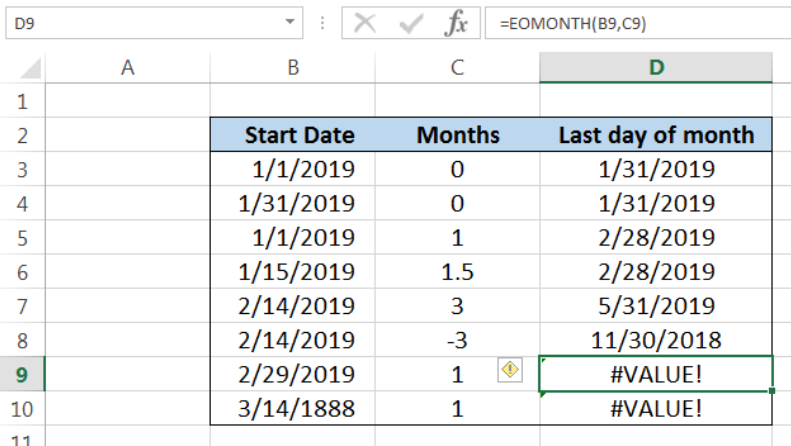Image resolution: width=791 pixels, height=446 pixels.
Task: Click the Select All corner triangle
Action: coord(30,69)
